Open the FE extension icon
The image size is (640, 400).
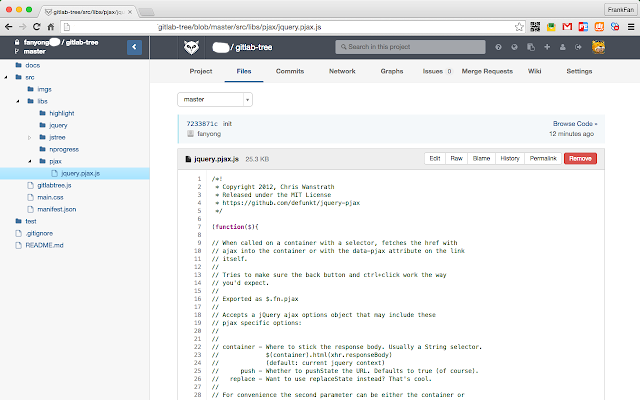coord(583,27)
